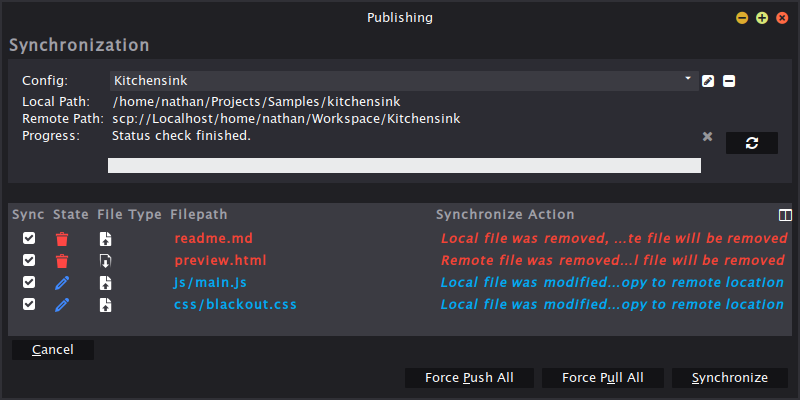Click upload file type icon for css/blackout.css

pos(105,305)
